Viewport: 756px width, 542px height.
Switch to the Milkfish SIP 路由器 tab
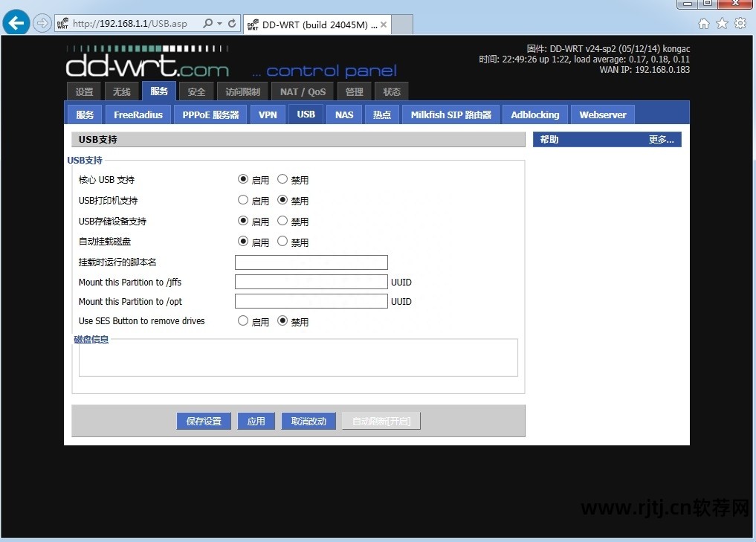[x=450, y=114]
